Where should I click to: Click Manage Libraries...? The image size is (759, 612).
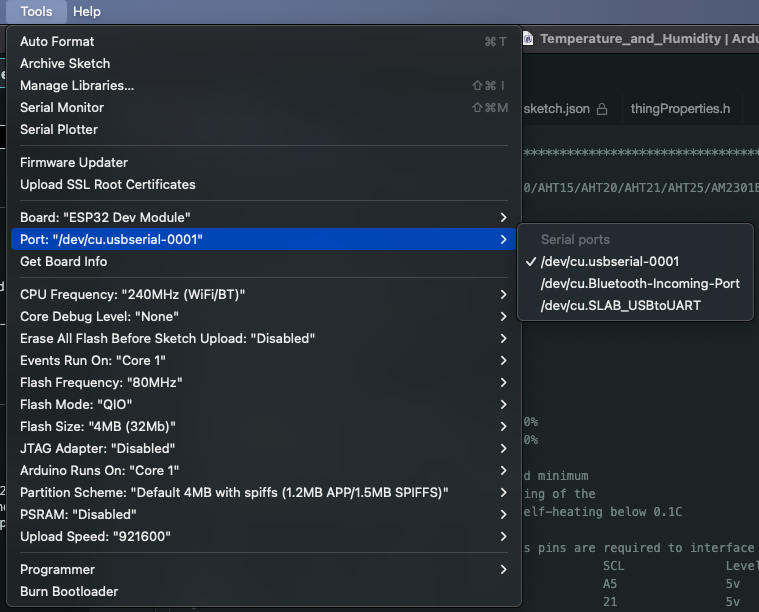[77, 85]
